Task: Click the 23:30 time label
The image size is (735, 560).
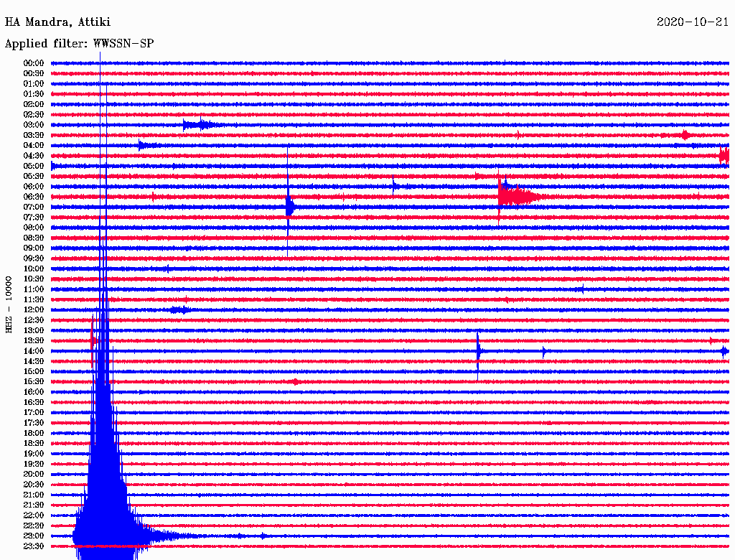Action: pyautogui.click(x=34, y=546)
